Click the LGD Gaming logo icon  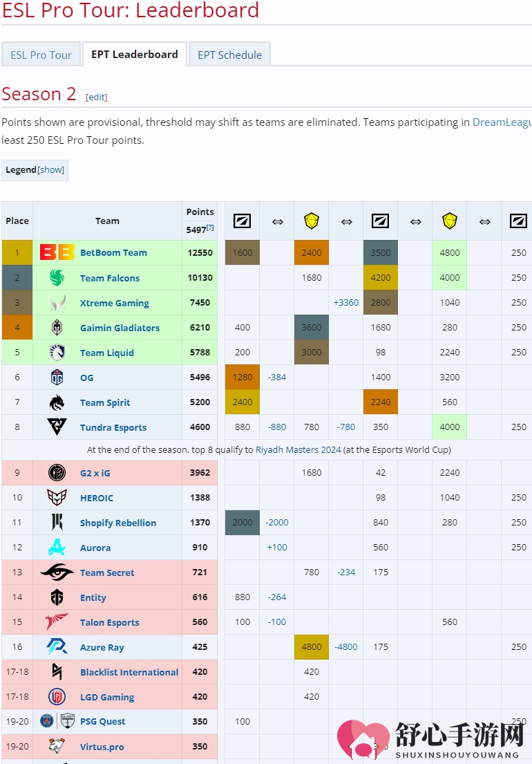pyautogui.click(x=57, y=697)
